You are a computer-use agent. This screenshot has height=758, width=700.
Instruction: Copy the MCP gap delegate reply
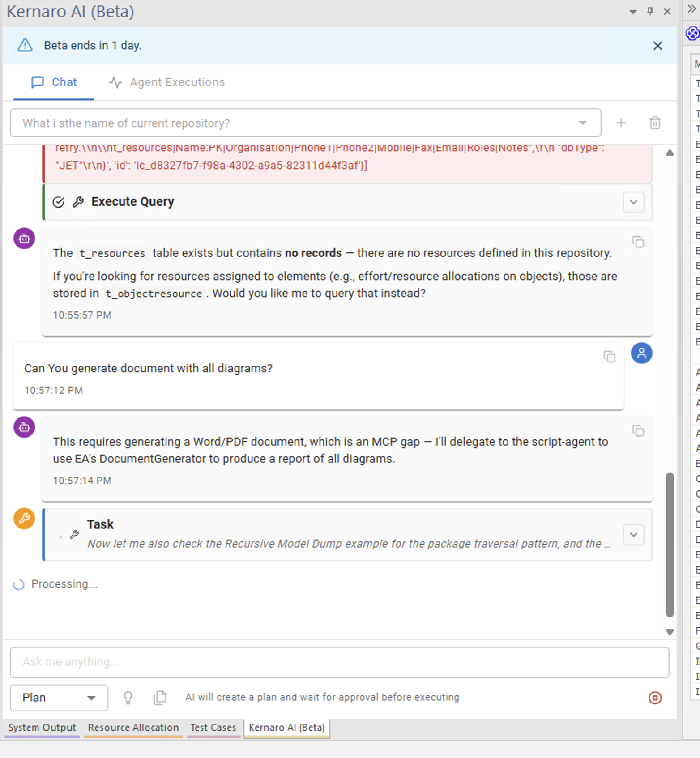click(x=638, y=431)
